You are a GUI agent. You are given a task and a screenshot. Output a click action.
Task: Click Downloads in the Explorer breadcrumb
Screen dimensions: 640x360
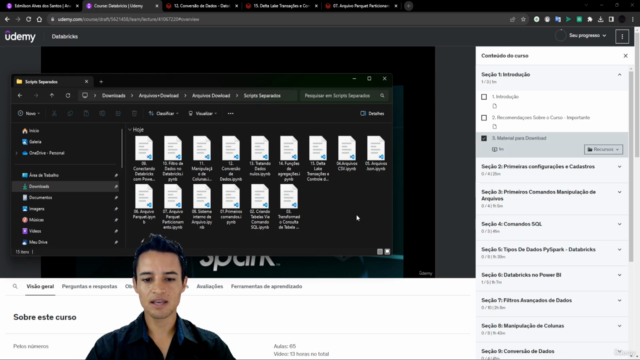113,96
